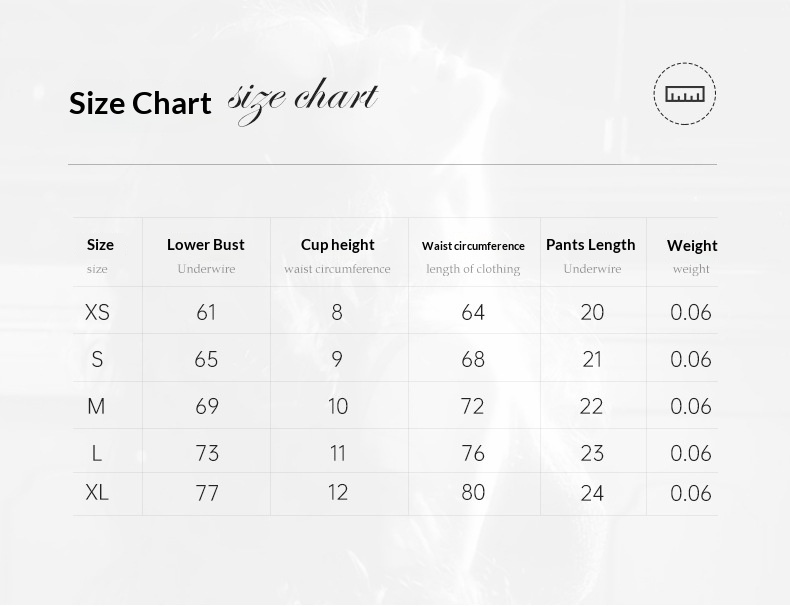Click the bold Size Chart heading

140,103
